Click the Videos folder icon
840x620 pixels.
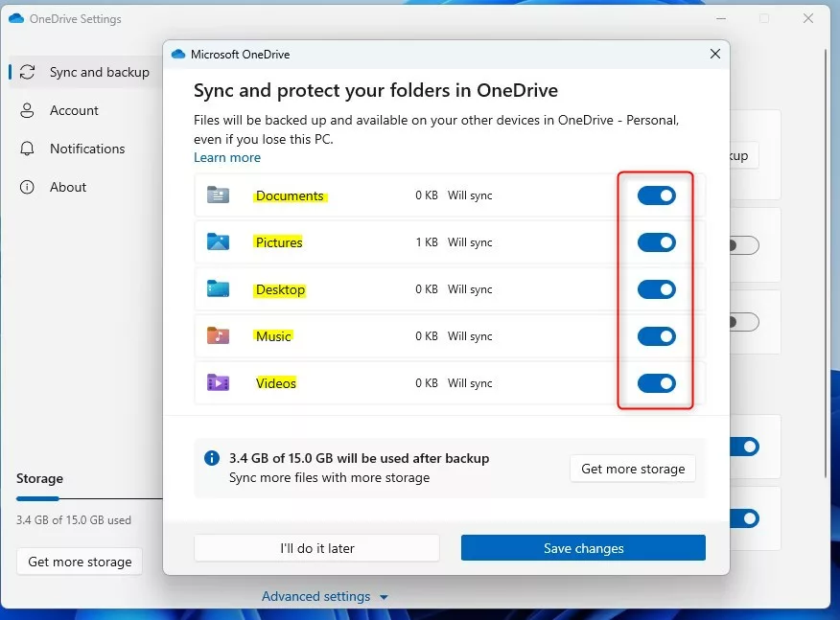(x=218, y=382)
